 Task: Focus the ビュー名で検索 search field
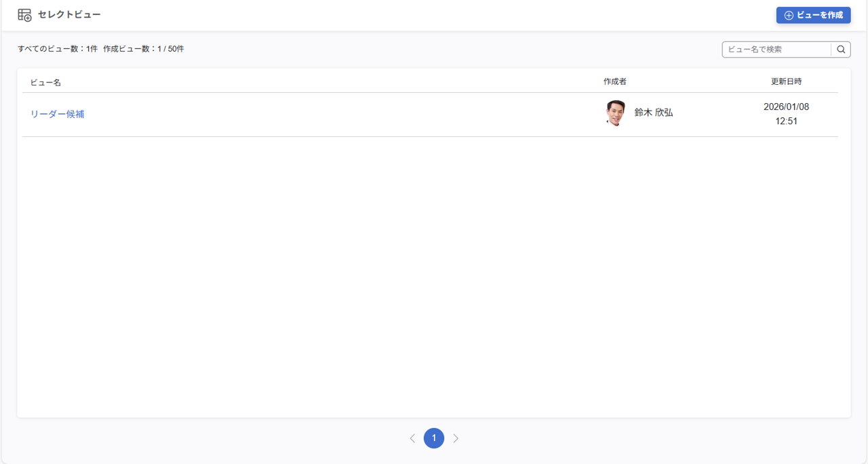pyautogui.click(x=776, y=50)
